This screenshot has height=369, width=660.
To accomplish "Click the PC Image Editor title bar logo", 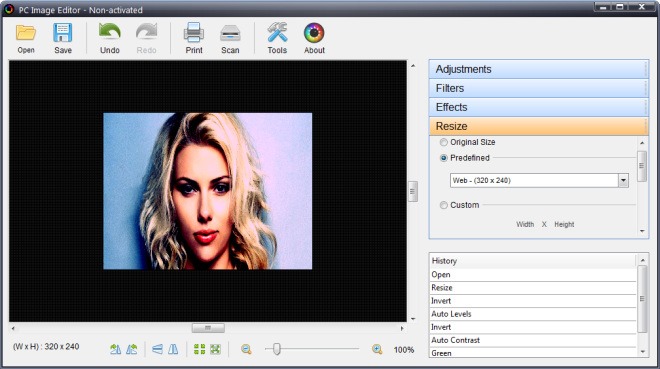I will pos(9,9).
